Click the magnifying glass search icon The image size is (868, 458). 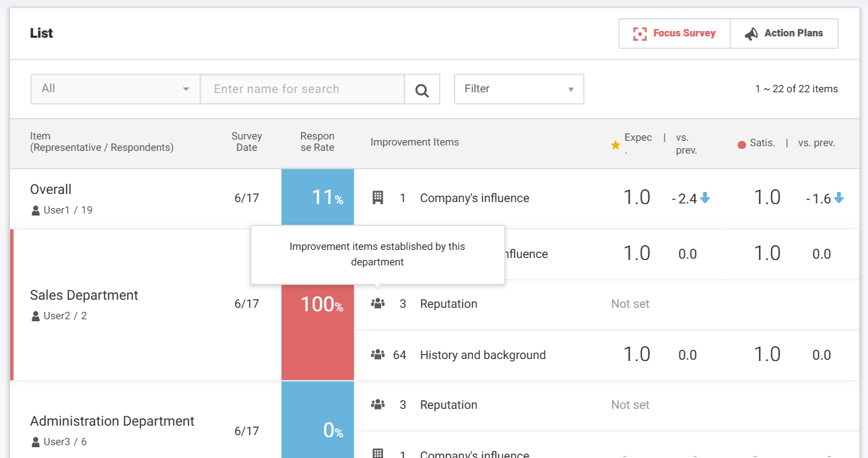(422, 90)
